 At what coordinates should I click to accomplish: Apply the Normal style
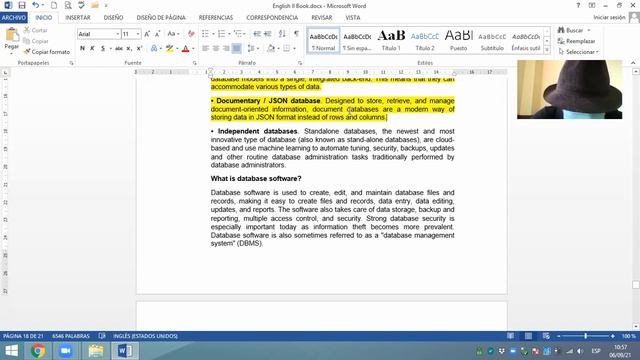pos(323,40)
